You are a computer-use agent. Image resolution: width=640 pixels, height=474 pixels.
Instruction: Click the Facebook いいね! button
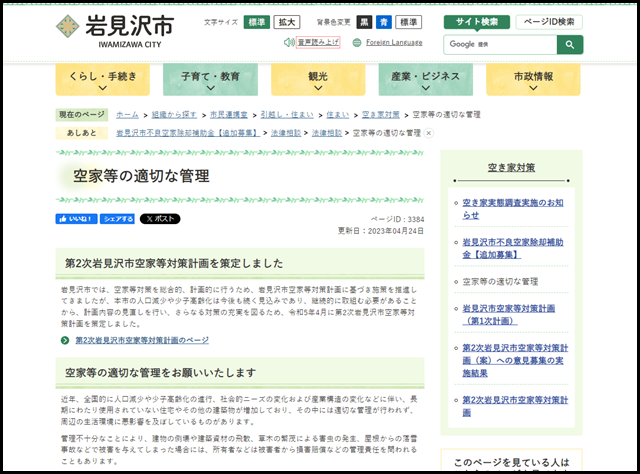76,219
